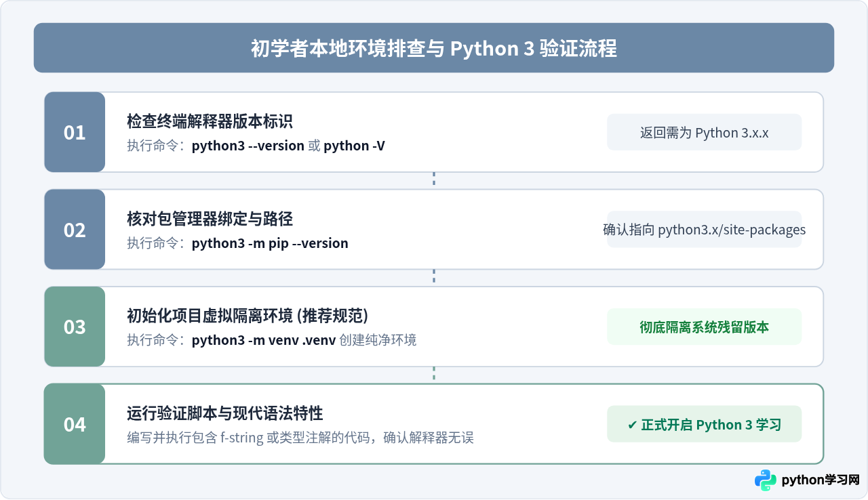Image resolution: width=868 pixels, height=500 pixels.
Task: Click the heading 检查终端解释器版本标识
Action: coord(210,122)
